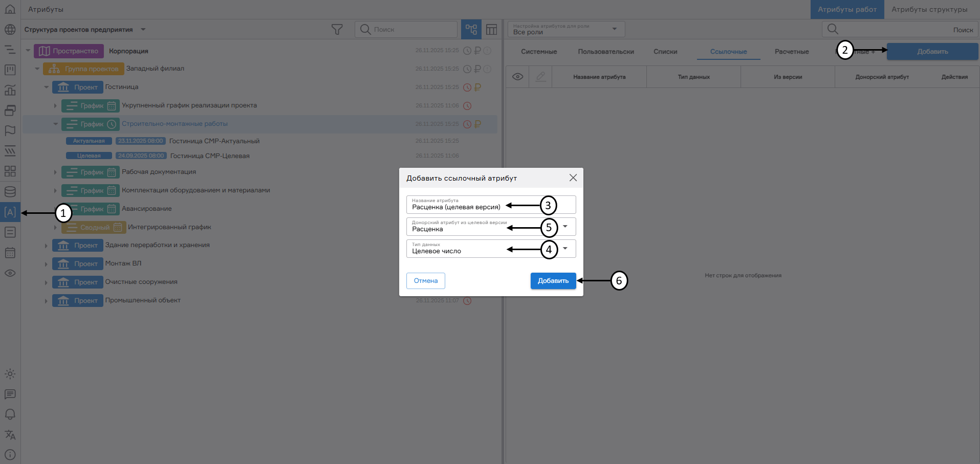The height and width of the screenshot is (464, 980).
Task: Switch to table view using the grid icon
Action: click(x=491, y=29)
